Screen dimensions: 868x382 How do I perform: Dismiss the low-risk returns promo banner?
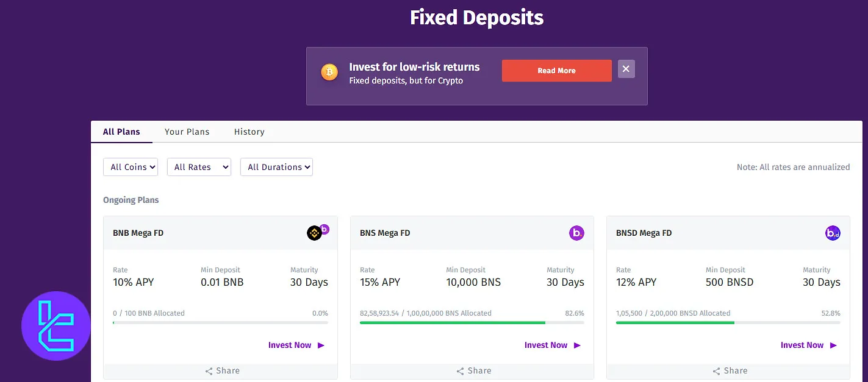[626, 69]
